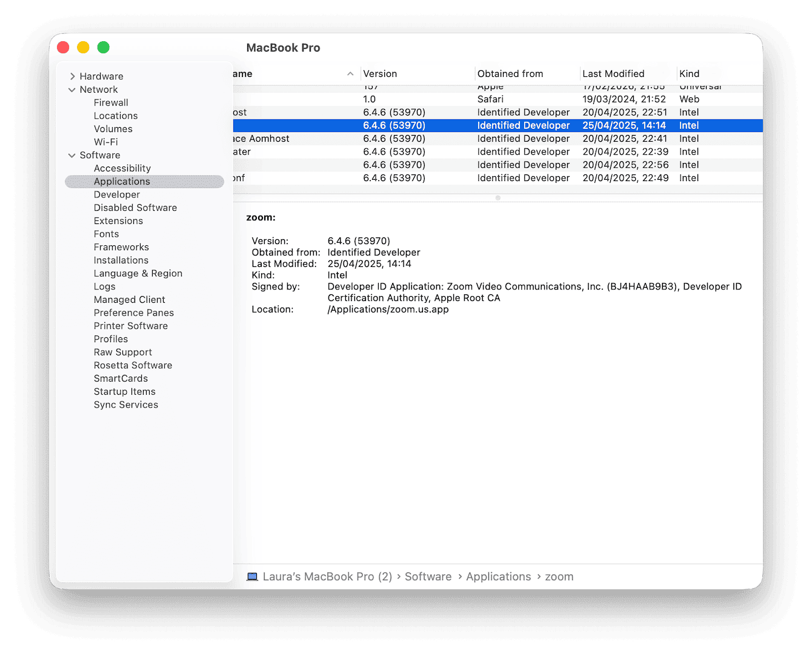
Task: Click the Signed by certificate text
Action: [534, 292]
